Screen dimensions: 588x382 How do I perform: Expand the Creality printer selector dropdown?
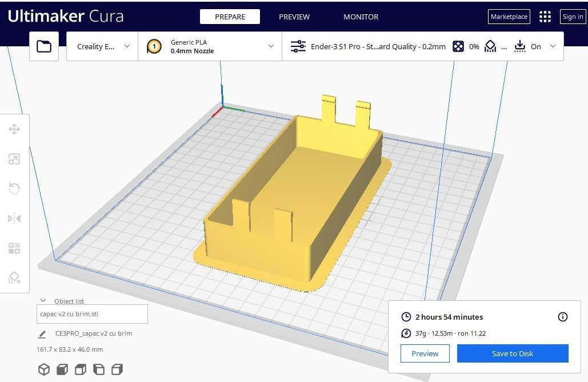pyautogui.click(x=102, y=46)
